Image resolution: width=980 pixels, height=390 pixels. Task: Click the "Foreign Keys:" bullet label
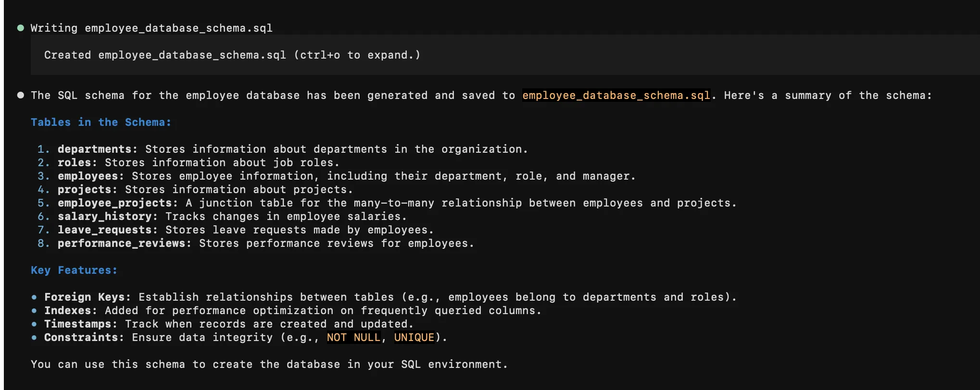(x=88, y=297)
